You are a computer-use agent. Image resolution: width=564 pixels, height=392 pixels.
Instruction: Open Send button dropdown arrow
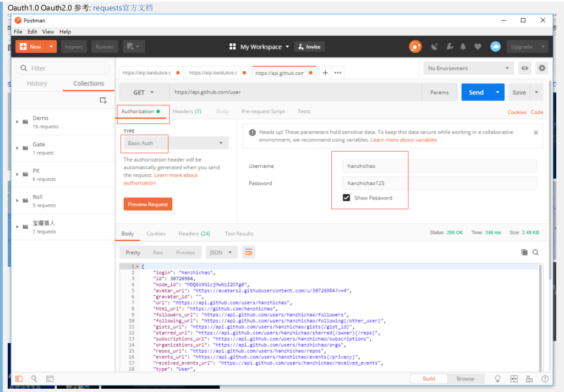click(x=497, y=92)
